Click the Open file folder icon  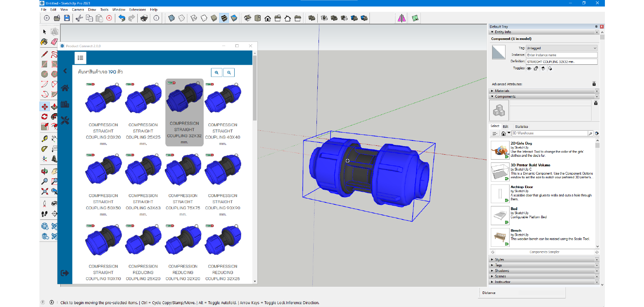click(57, 18)
